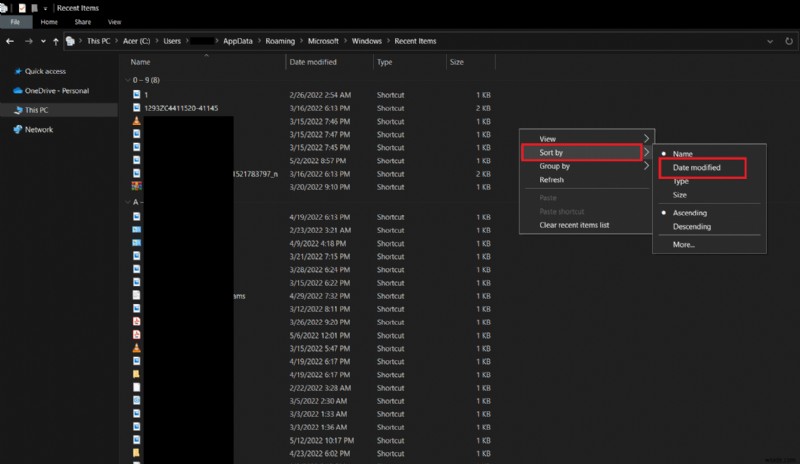Select Date modified sort option

point(697,168)
